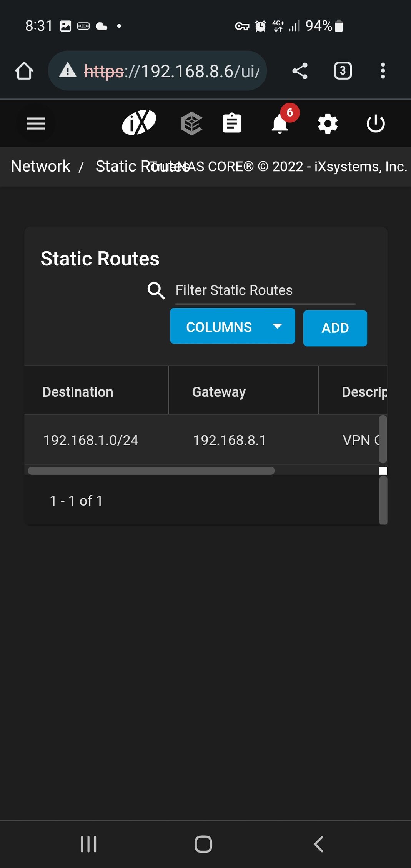This screenshot has height=868, width=411.
Task: Sort by Gateway column header
Action: tap(219, 392)
